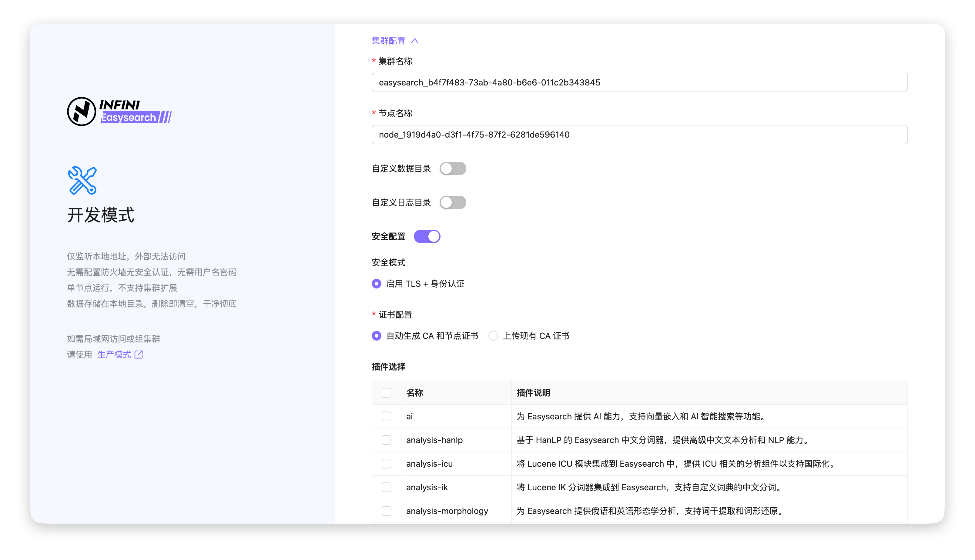Open the 生产模式 link
Screen dimensions: 975x560
point(114,355)
